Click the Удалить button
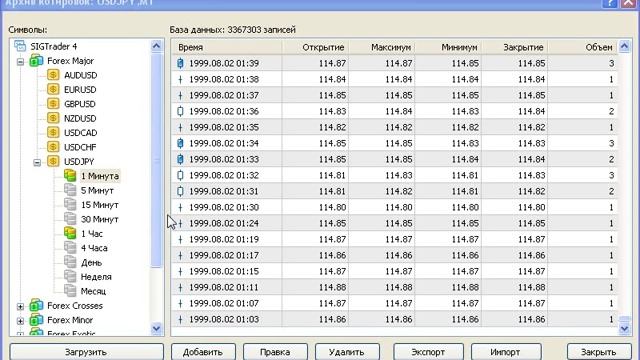The image size is (640, 360). click(x=347, y=352)
